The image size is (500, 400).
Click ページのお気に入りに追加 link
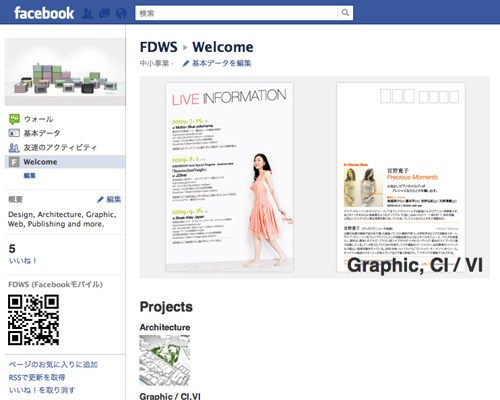pyautogui.click(x=53, y=364)
